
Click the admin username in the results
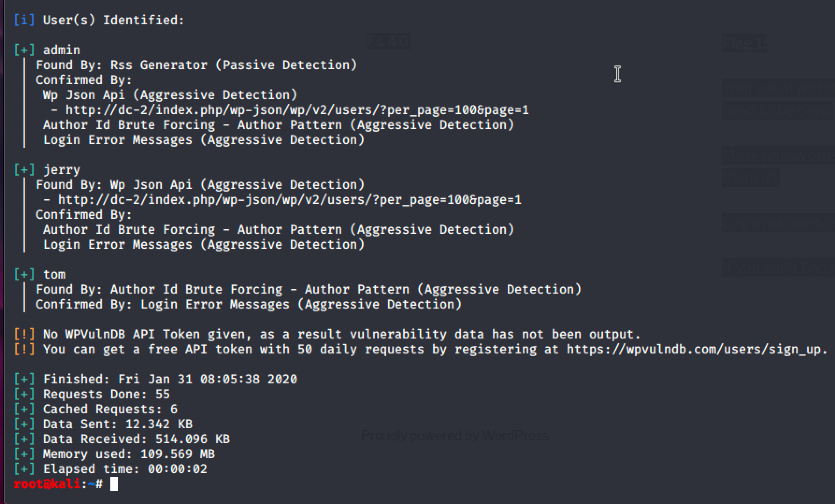coord(61,50)
